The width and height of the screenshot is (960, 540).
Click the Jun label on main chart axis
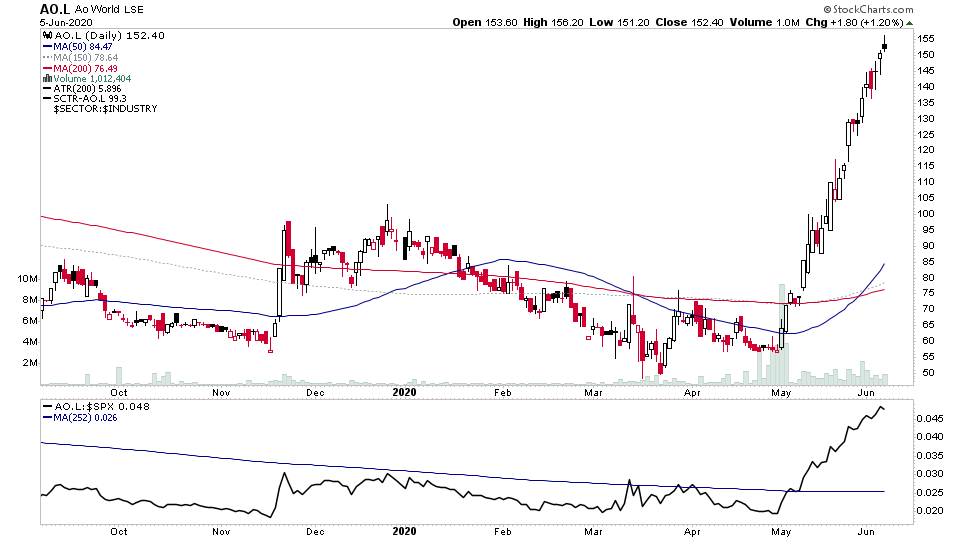pyautogui.click(x=866, y=392)
